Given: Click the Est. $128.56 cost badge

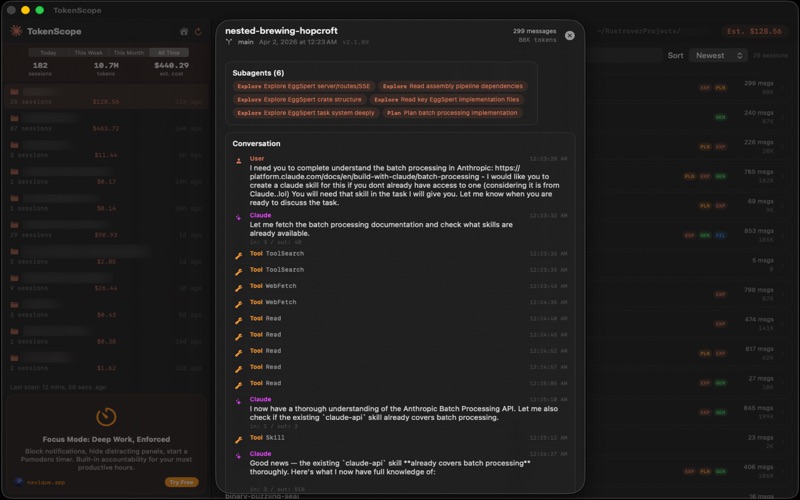Looking at the screenshot, I should point(754,31).
